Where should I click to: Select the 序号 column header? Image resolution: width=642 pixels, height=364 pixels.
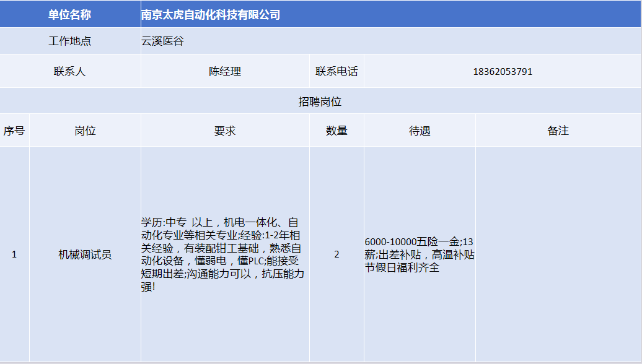click(x=14, y=131)
